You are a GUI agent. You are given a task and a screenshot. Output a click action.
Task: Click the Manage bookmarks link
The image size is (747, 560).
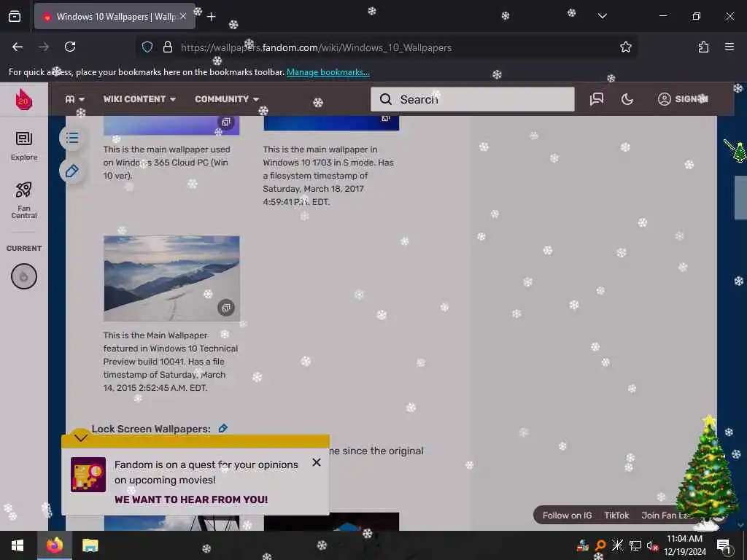point(328,72)
